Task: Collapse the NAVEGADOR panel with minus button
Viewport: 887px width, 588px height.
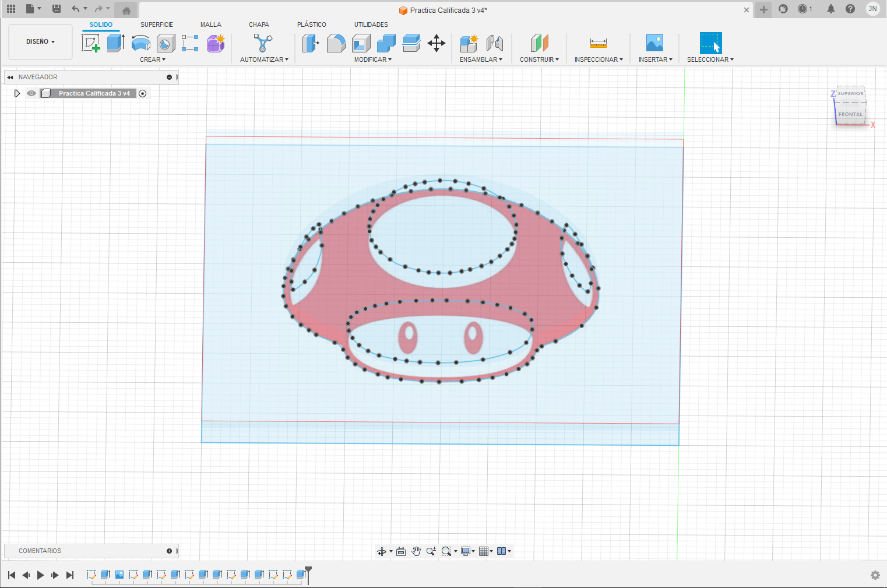Action: [x=170, y=77]
